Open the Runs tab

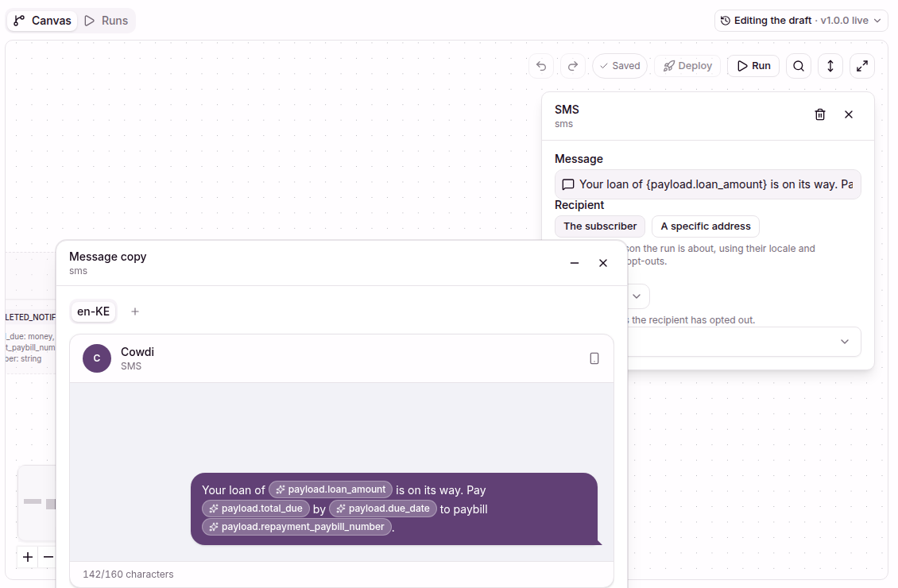coord(106,21)
